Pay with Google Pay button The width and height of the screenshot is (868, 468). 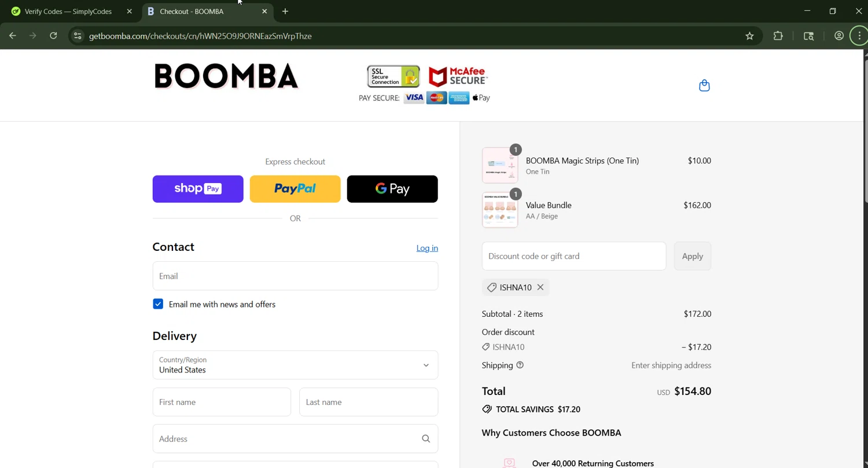pyautogui.click(x=392, y=189)
